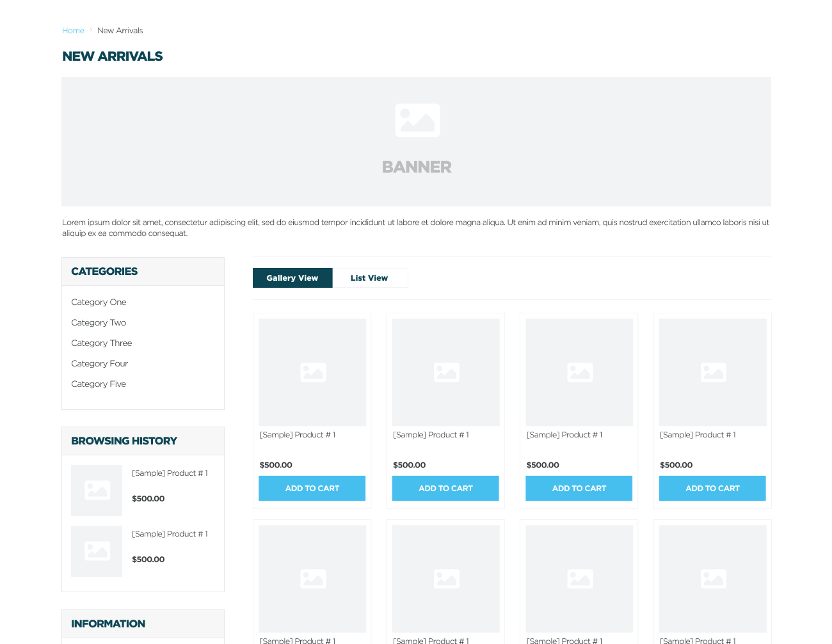Go to Home via breadcrumb link
The width and height of the screenshot is (832, 644).
click(x=73, y=31)
